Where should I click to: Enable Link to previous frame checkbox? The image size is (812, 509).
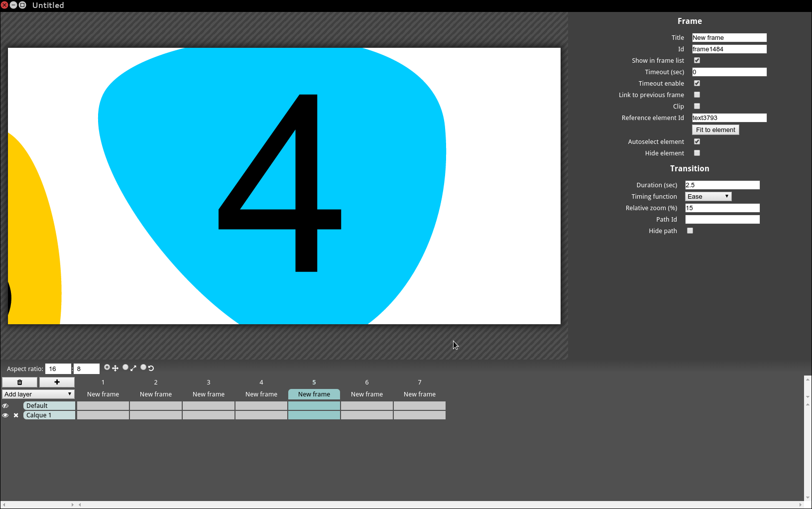(697, 95)
